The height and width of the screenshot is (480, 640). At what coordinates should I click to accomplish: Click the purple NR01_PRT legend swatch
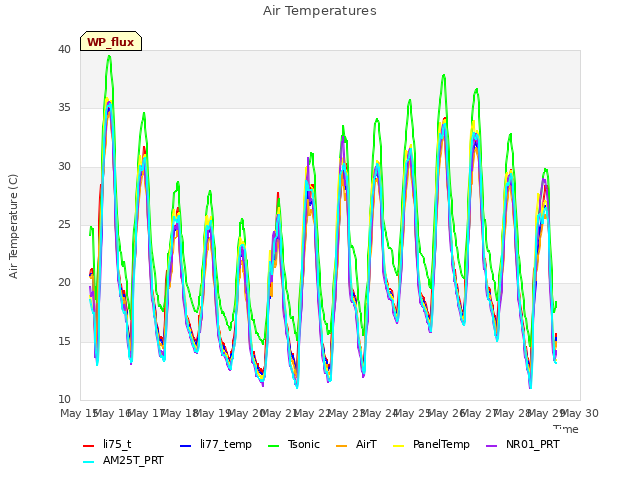pyautogui.click(x=492, y=445)
